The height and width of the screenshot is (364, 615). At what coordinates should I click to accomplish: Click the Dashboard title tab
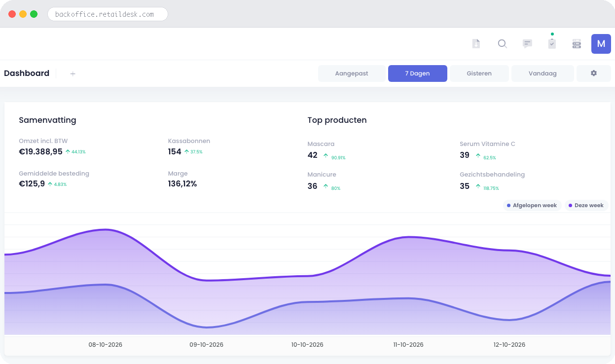point(27,73)
